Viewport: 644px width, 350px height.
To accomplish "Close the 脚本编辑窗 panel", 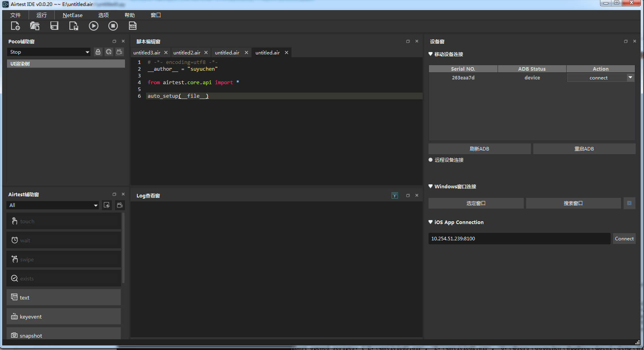I will [417, 41].
